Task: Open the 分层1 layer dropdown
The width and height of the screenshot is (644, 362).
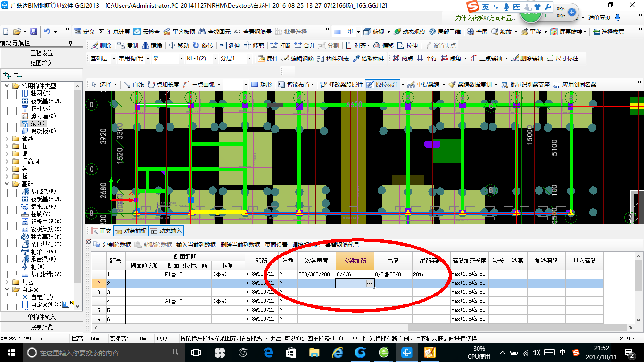Action: click(248, 58)
